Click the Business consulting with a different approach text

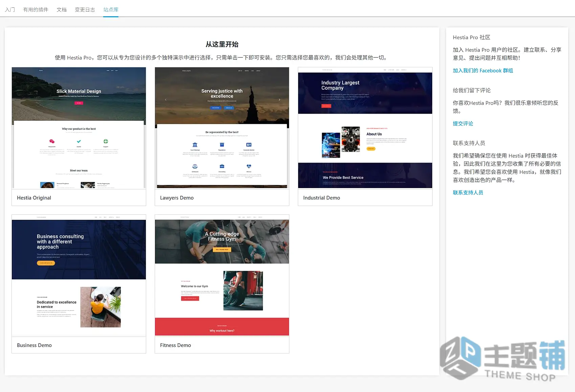click(60, 241)
